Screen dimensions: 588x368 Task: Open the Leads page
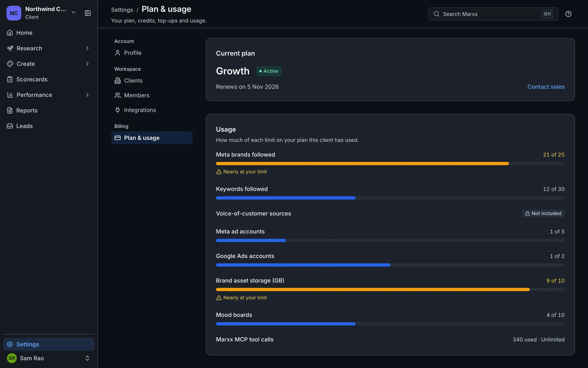coord(49,126)
